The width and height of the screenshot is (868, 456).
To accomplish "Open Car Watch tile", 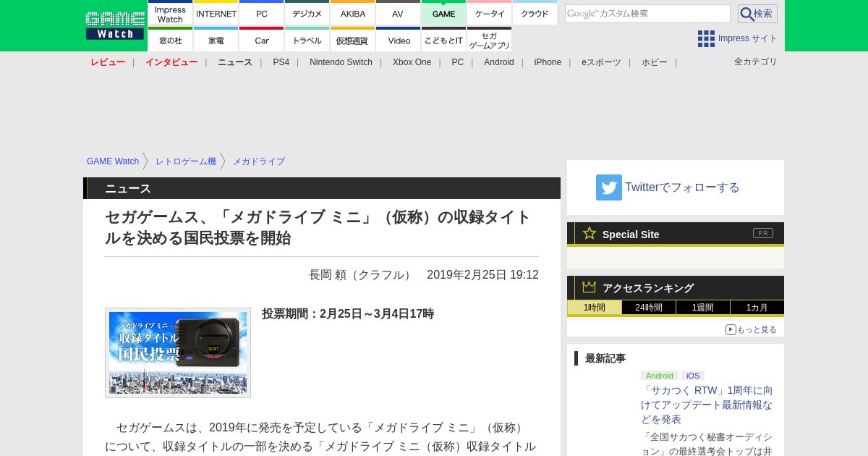I will coord(262,40).
